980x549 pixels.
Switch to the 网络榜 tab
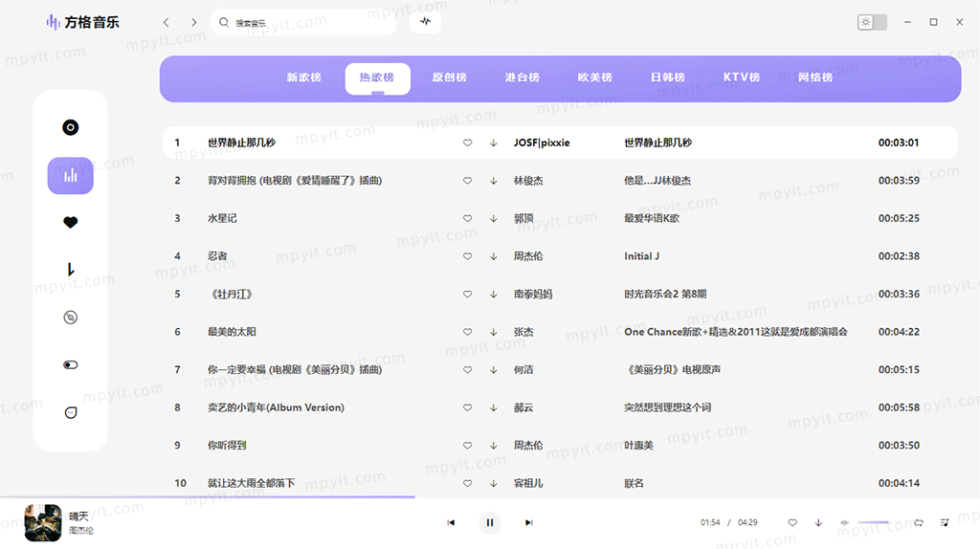click(x=815, y=77)
